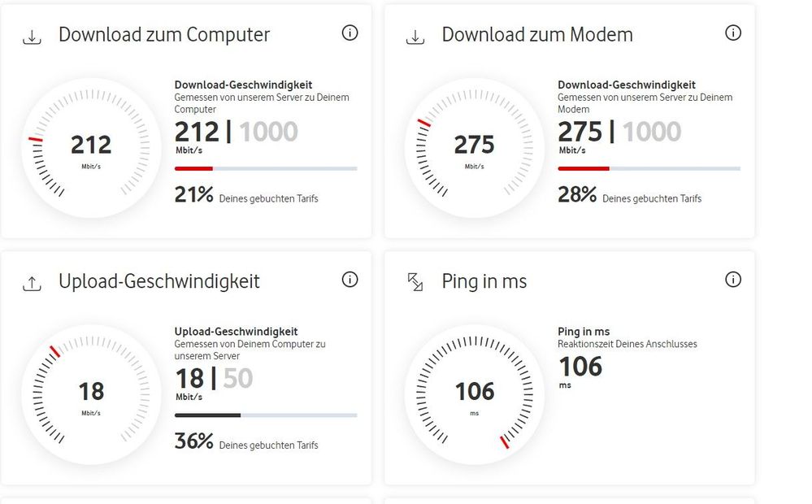Open the info icon for 'Download zum Computer'

pyautogui.click(x=350, y=33)
